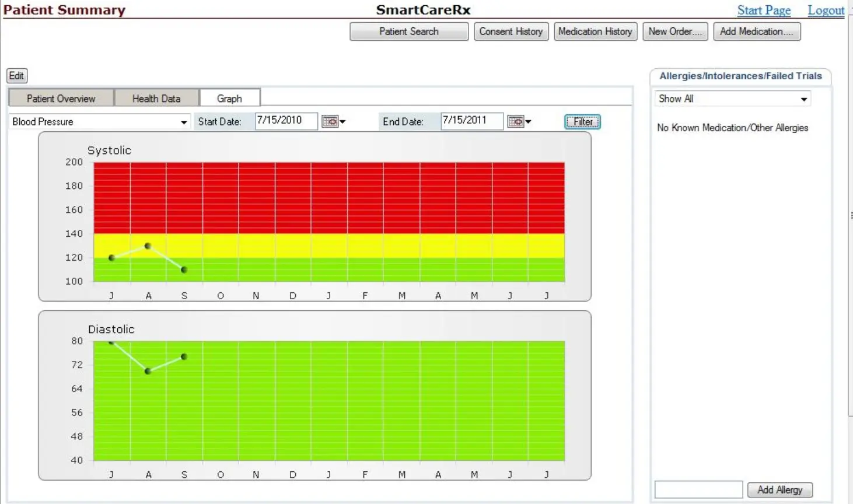Switch to the Patient Overview tab
853x504 pixels.
tap(60, 97)
